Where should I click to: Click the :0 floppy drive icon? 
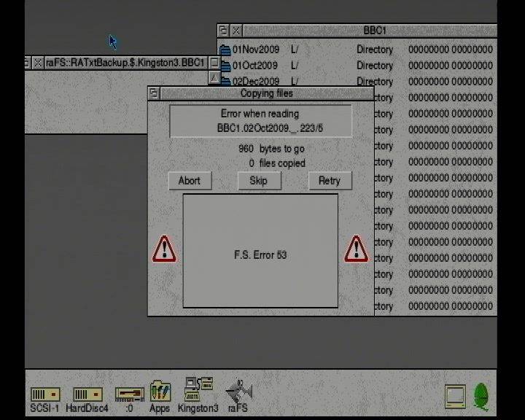(x=128, y=394)
